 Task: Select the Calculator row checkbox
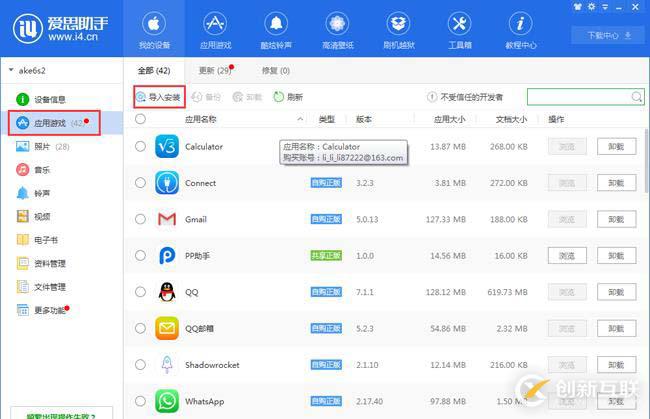tap(140, 146)
